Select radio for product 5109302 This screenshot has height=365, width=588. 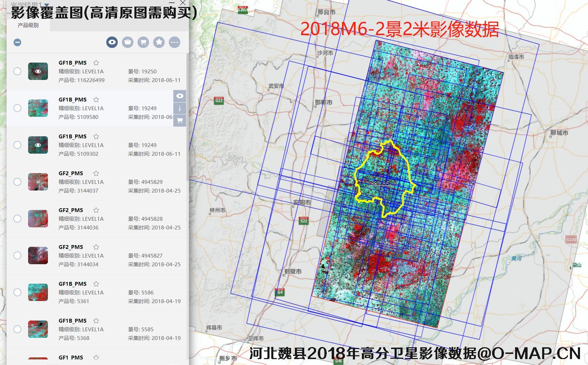[x=17, y=145]
